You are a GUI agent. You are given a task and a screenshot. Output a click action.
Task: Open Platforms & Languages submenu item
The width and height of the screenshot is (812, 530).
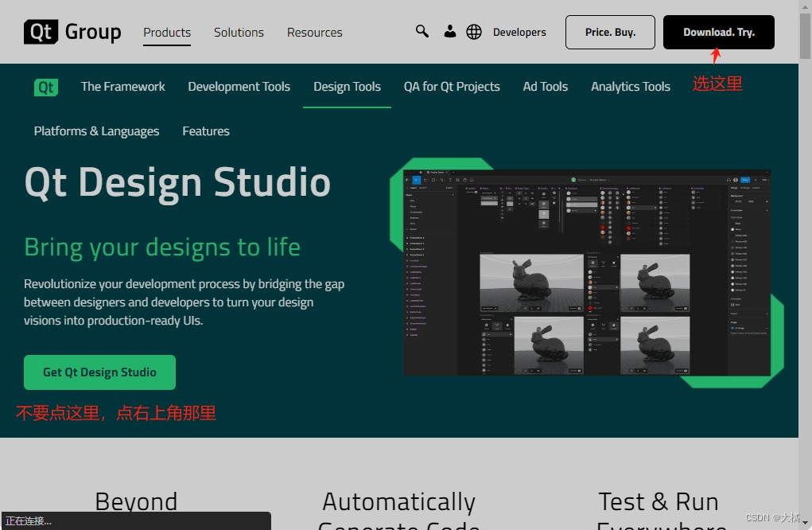pyautogui.click(x=96, y=131)
